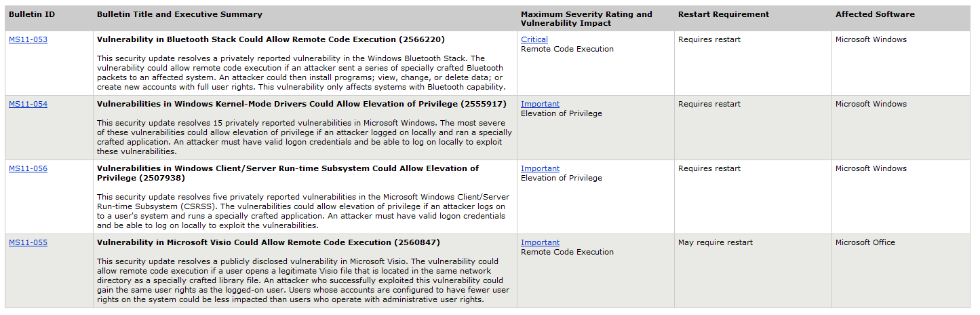Click the Microsoft Visio vulnerability title
980x315 pixels.
click(x=264, y=242)
